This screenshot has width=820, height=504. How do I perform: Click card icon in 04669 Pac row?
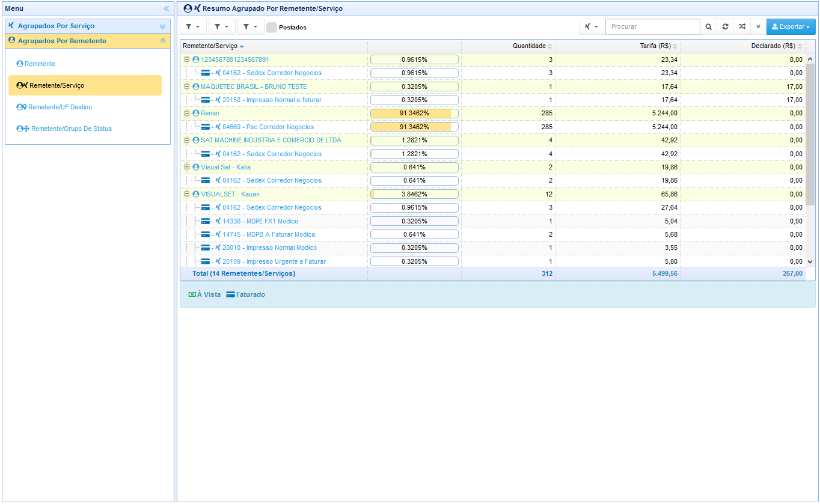[205, 127]
